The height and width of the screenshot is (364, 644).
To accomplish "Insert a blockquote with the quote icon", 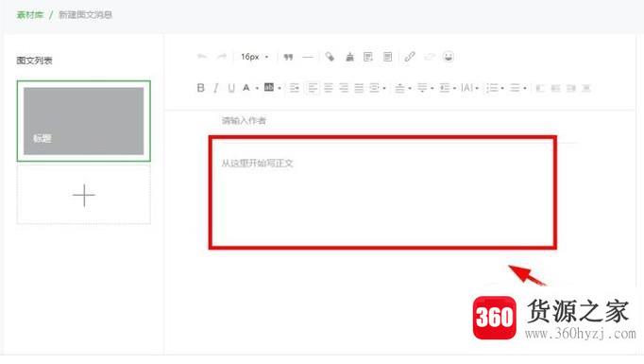I will 288,57.
